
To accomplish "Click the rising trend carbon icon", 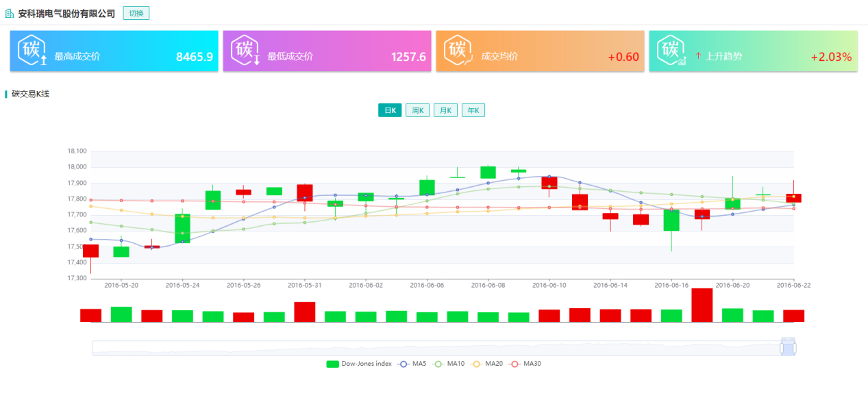I will coord(671,51).
